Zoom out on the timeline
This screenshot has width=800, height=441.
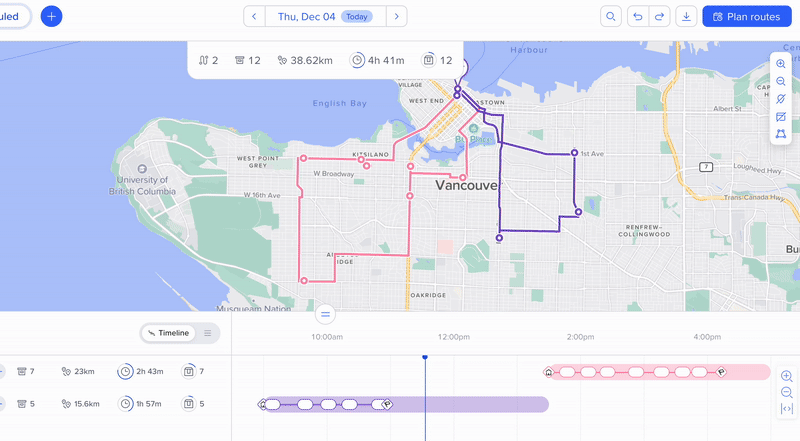(787, 393)
